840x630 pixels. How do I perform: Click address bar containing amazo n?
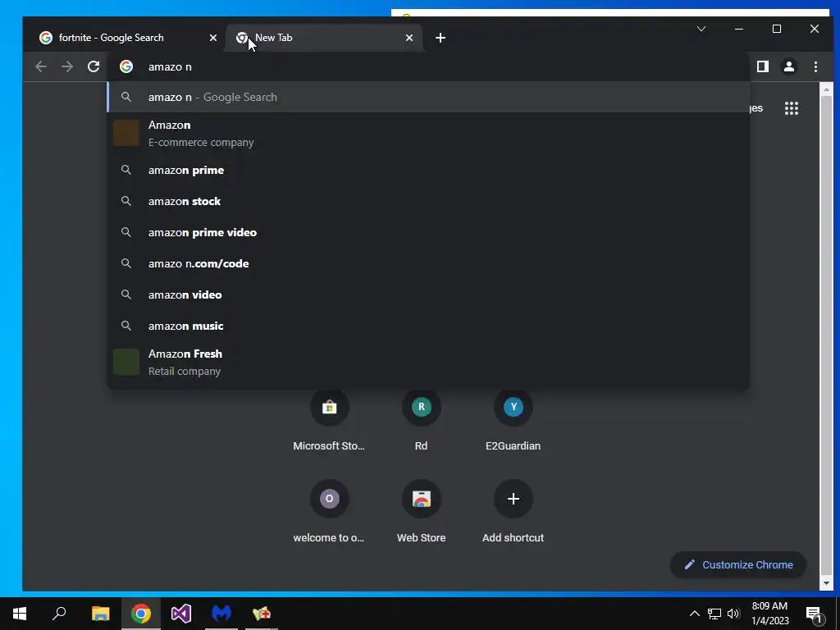tap(428, 66)
